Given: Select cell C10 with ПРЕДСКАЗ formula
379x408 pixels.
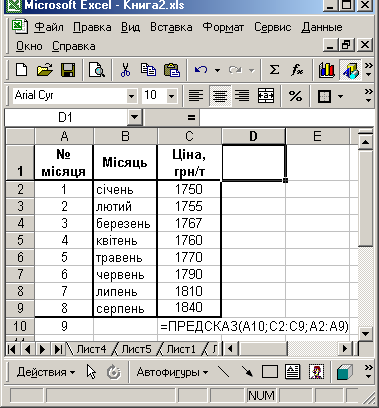Looking at the screenshot, I should (189, 326).
